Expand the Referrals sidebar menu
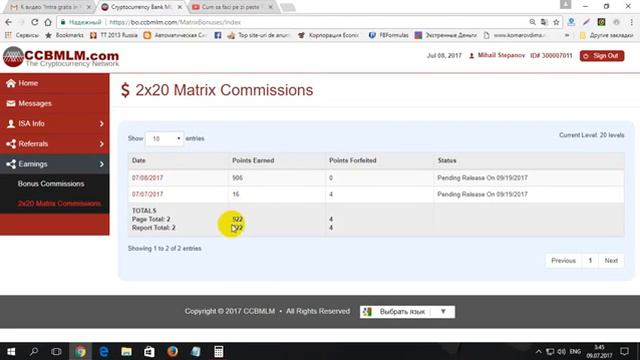The height and width of the screenshot is (360, 640). click(55, 144)
